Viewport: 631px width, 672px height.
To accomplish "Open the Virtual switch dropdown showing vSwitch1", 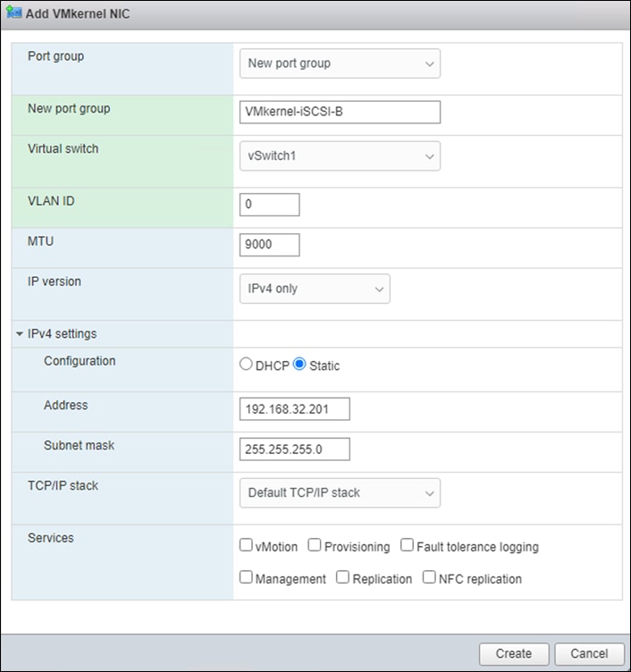I will pyautogui.click(x=340, y=156).
